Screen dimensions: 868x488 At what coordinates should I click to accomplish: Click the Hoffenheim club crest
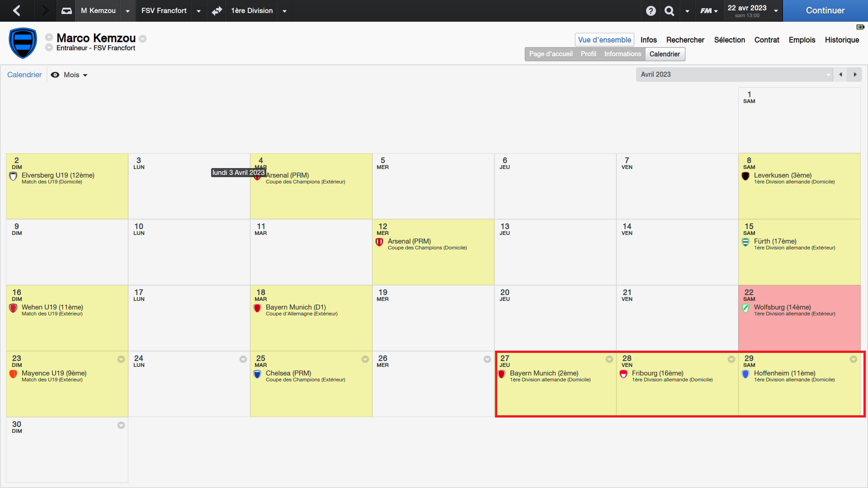coord(745,374)
